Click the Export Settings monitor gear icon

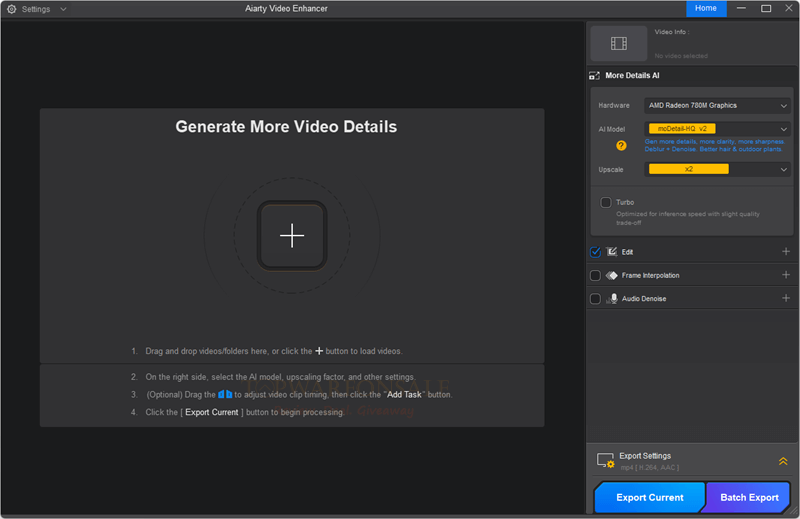click(606, 460)
